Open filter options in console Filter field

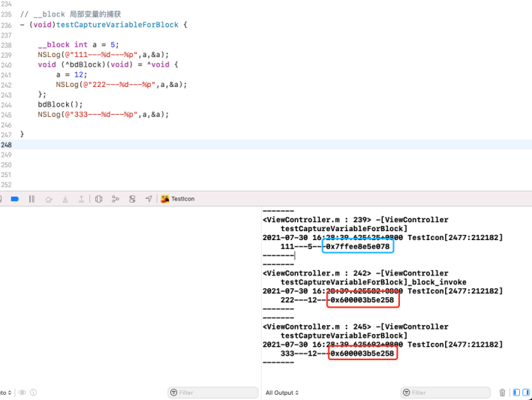(x=407, y=392)
